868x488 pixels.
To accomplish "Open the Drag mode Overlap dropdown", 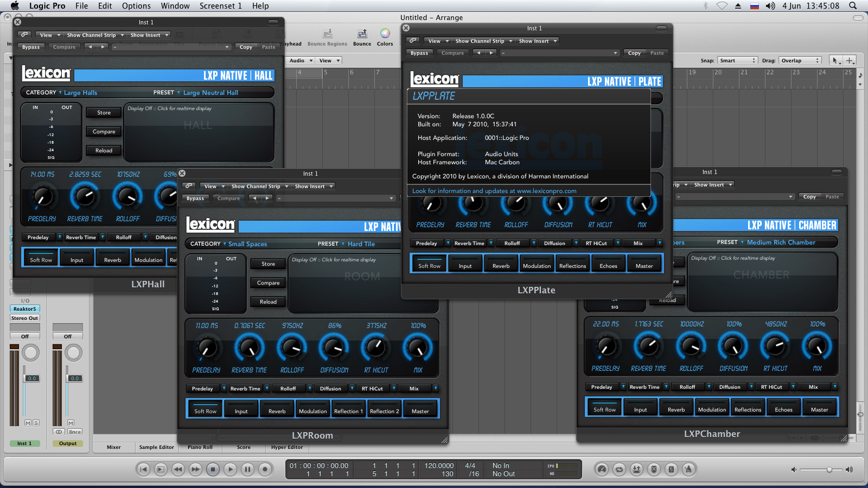I will (x=800, y=61).
